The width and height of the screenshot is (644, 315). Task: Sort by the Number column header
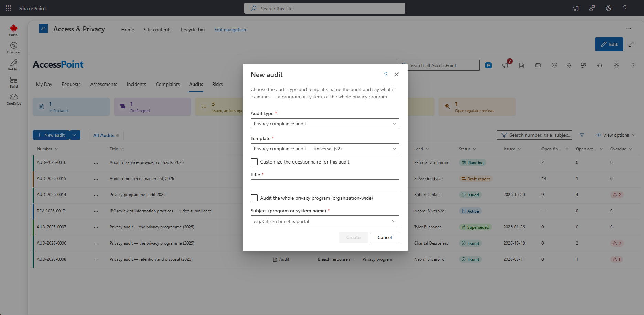47,149
